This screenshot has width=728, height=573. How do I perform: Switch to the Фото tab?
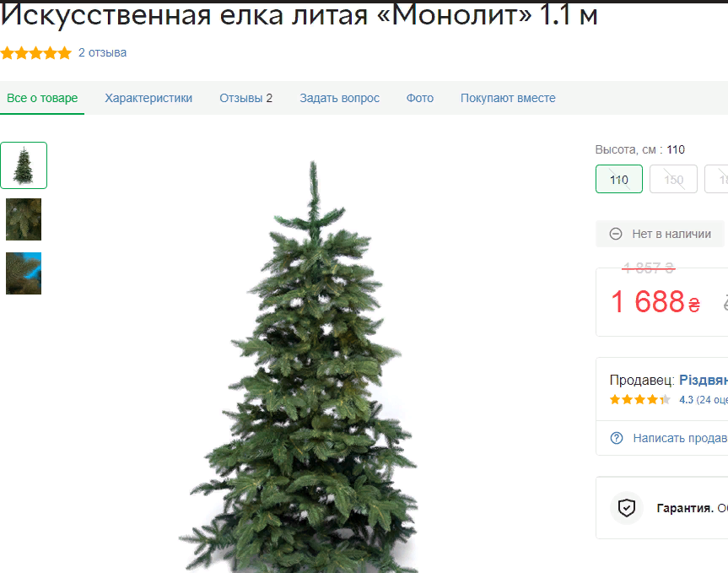[x=420, y=98]
